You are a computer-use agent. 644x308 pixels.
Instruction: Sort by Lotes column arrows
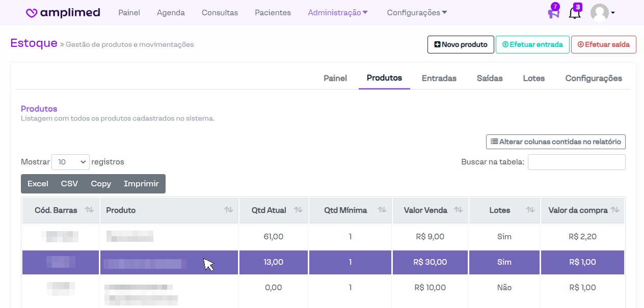click(530, 210)
